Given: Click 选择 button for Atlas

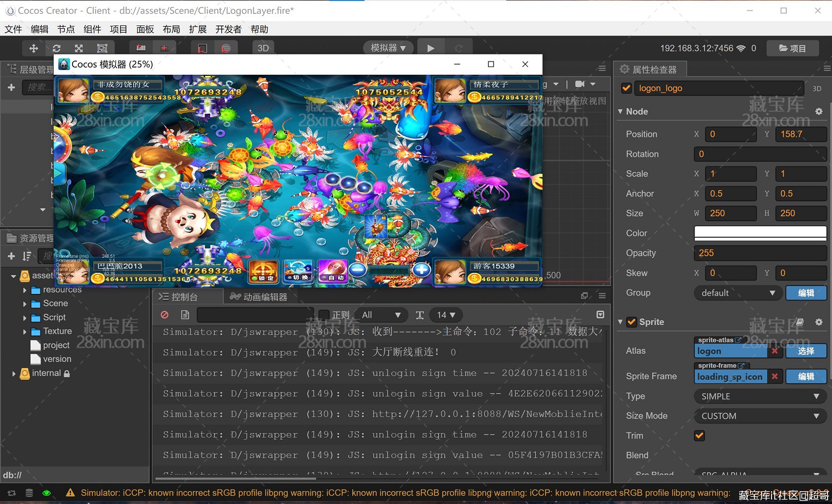Looking at the screenshot, I should [806, 351].
